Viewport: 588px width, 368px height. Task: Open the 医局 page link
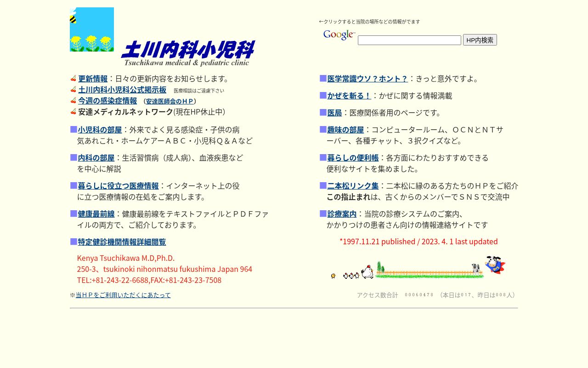pyautogui.click(x=334, y=113)
